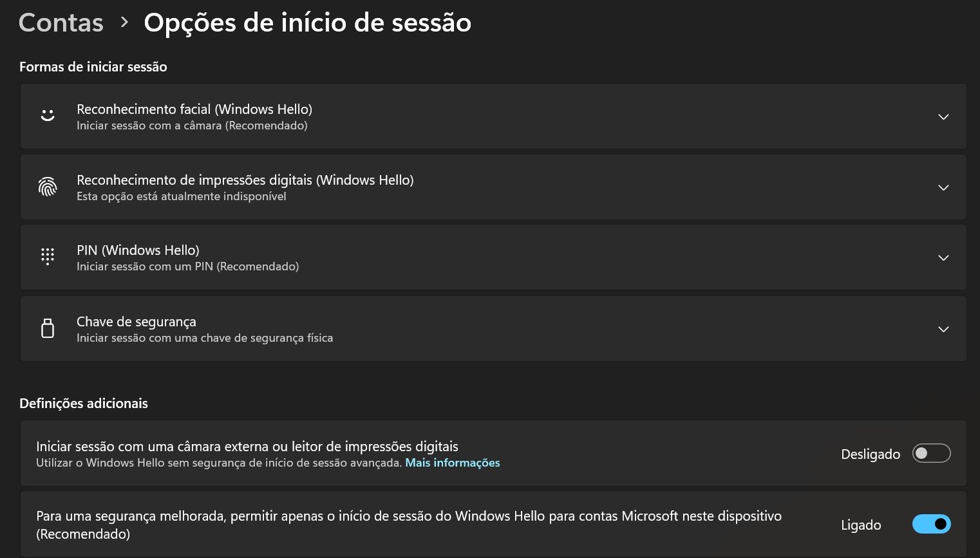
Task: Open the "Mais informações" link
Action: tap(452, 463)
